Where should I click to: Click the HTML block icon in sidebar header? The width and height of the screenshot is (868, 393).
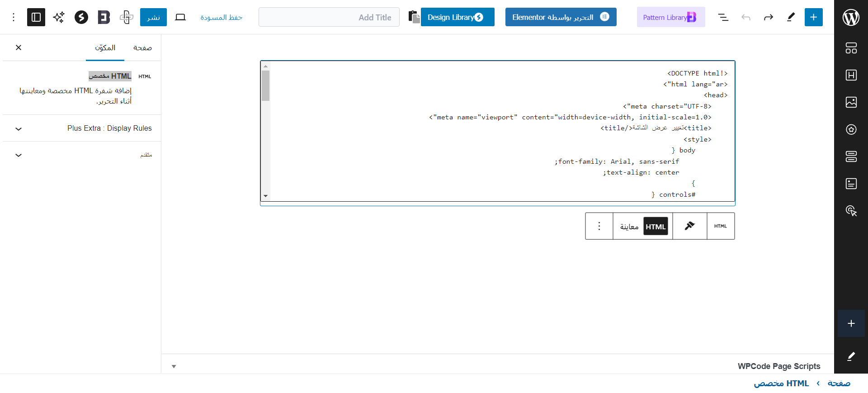coord(145,76)
